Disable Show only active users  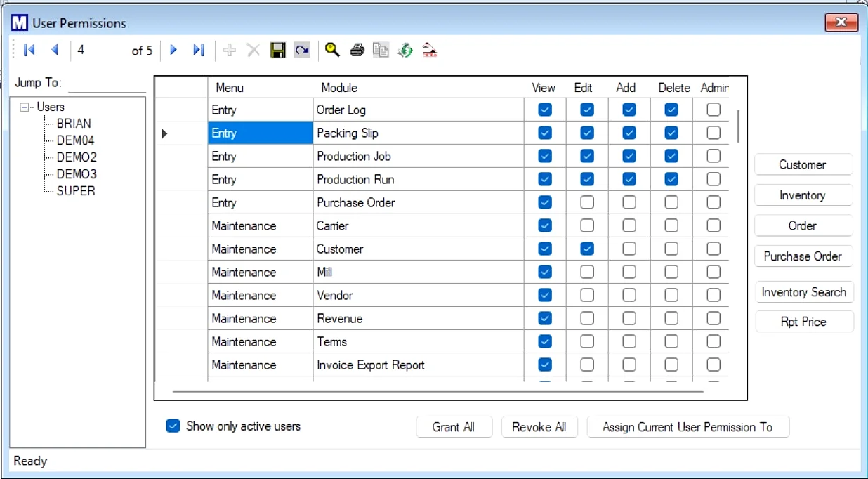[x=173, y=426]
